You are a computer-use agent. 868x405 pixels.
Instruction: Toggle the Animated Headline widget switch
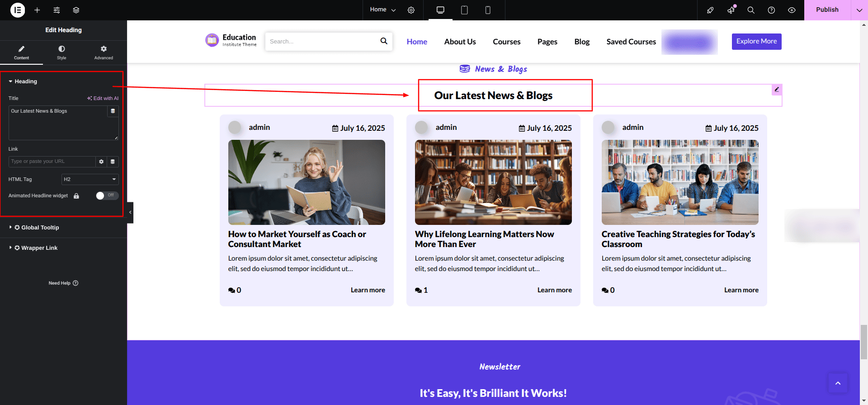(107, 195)
